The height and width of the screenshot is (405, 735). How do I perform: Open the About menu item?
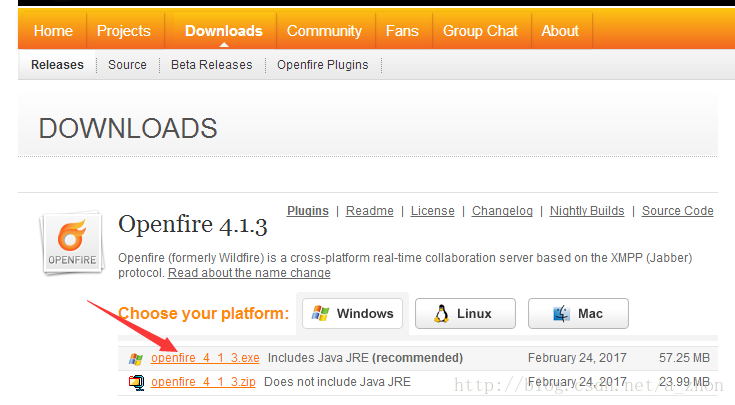pyautogui.click(x=560, y=31)
